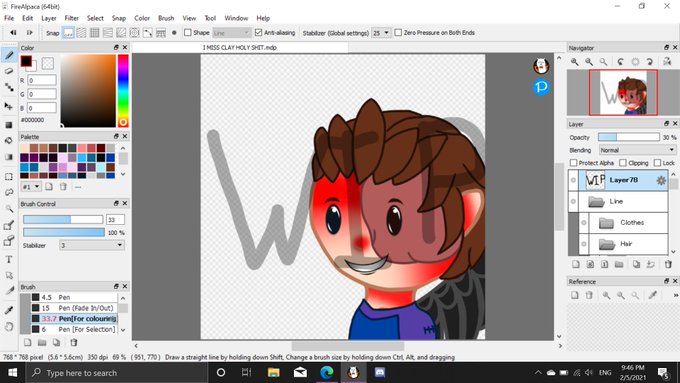Select the rectangular Select tool
Image resolution: width=680 pixels, height=383 pixels.
click(x=9, y=177)
